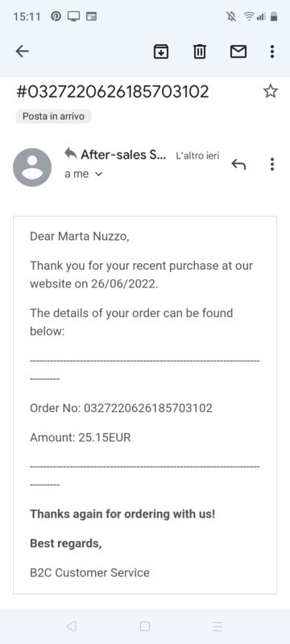Screen dimensions: 290x644
Task: Expand recipient details next to 'a me'
Action: (98, 174)
